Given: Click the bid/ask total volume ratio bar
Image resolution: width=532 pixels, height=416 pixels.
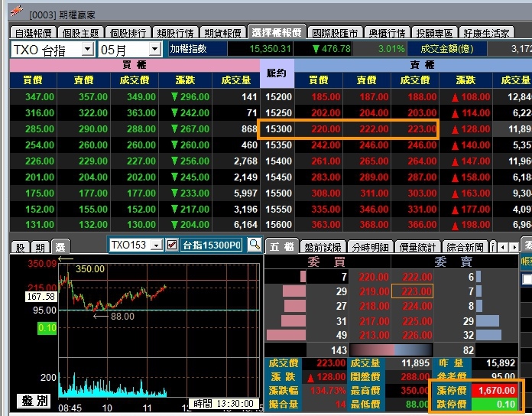Looking at the screenshot, I should click(x=391, y=349).
